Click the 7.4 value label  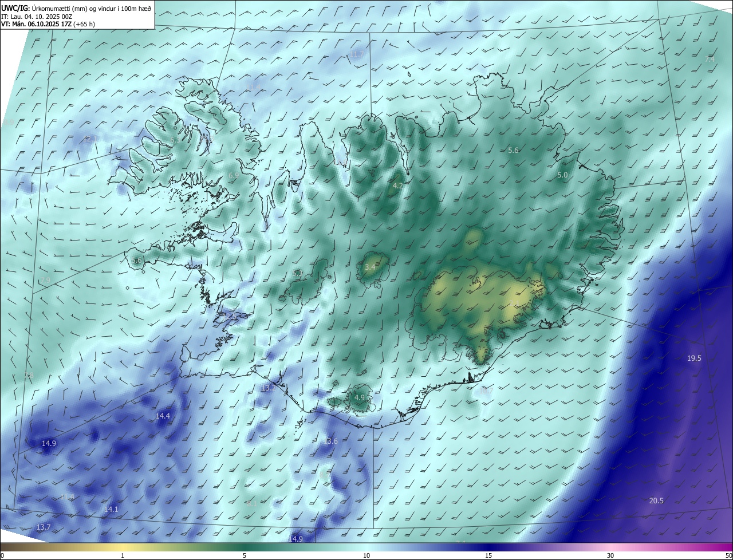click(710, 60)
